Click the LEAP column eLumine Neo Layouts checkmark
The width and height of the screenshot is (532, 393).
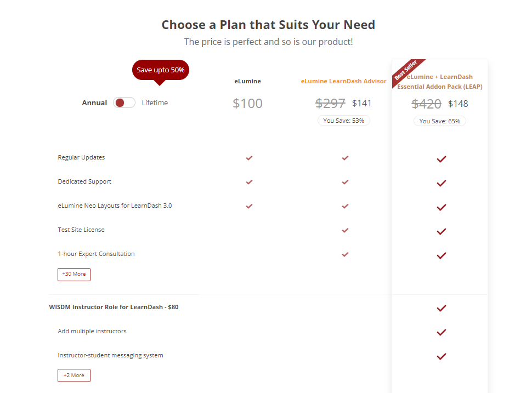[x=441, y=207]
